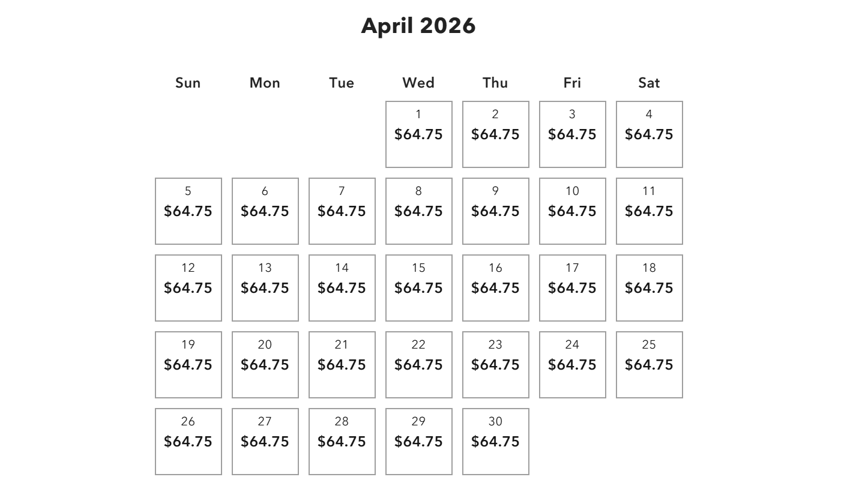
Task: Choose April 30, the last date
Action: pos(495,442)
